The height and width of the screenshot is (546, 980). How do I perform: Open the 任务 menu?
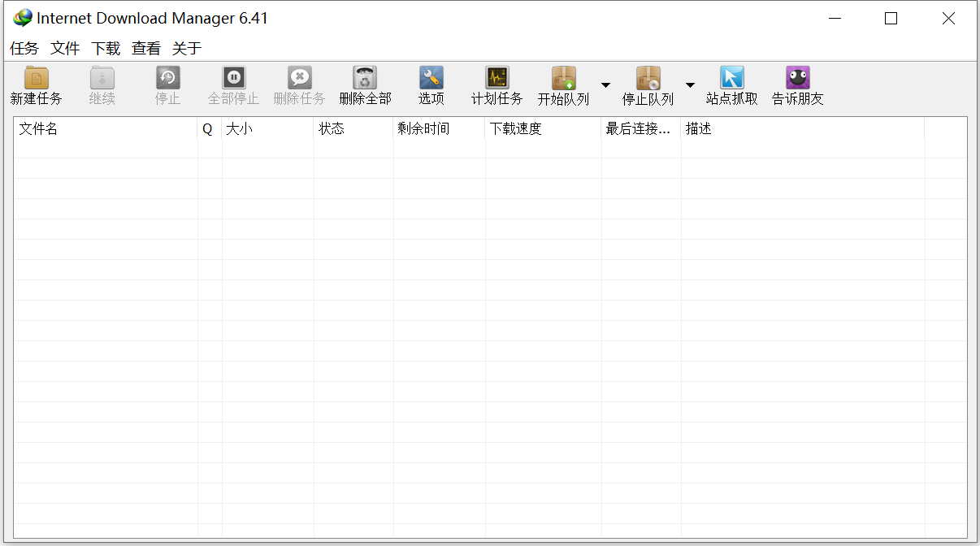(24, 49)
